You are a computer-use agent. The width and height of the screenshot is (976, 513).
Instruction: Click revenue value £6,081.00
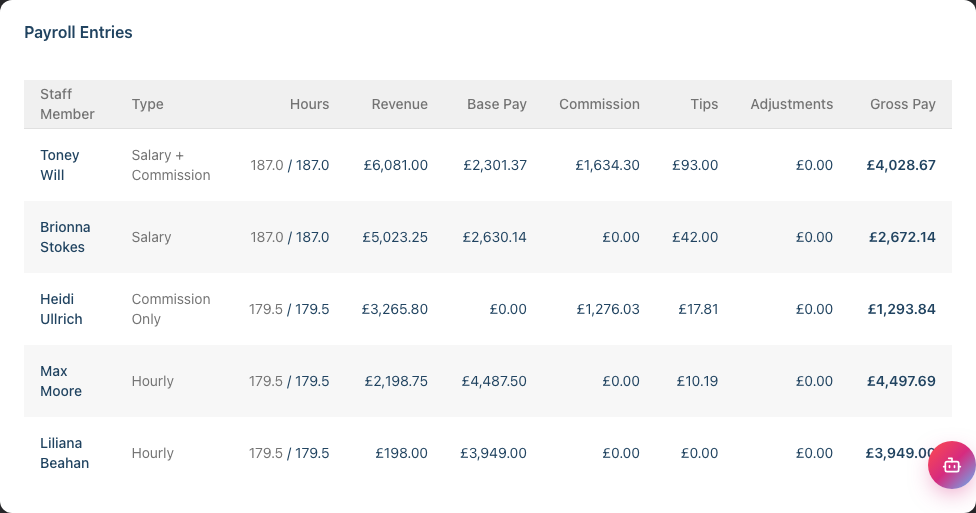point(396,165)
